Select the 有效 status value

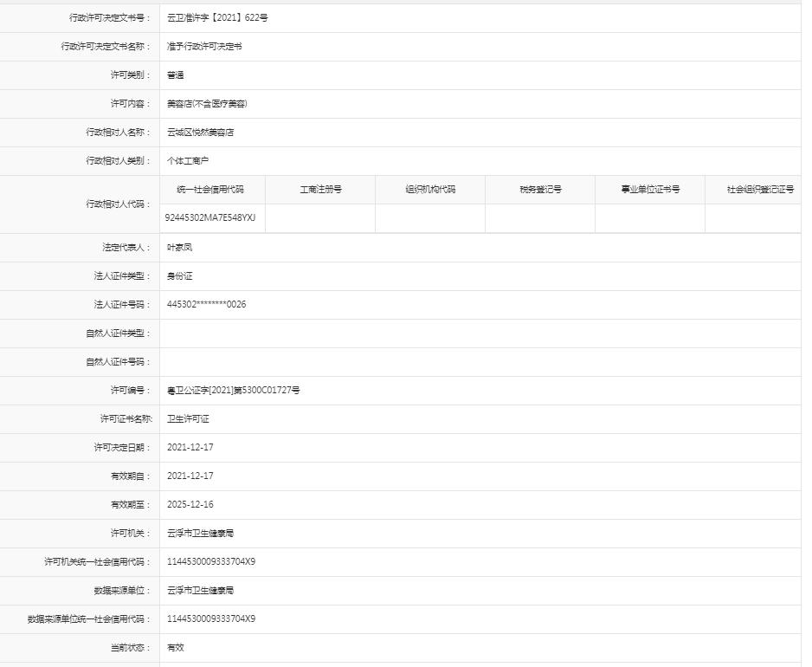[175, 647]
